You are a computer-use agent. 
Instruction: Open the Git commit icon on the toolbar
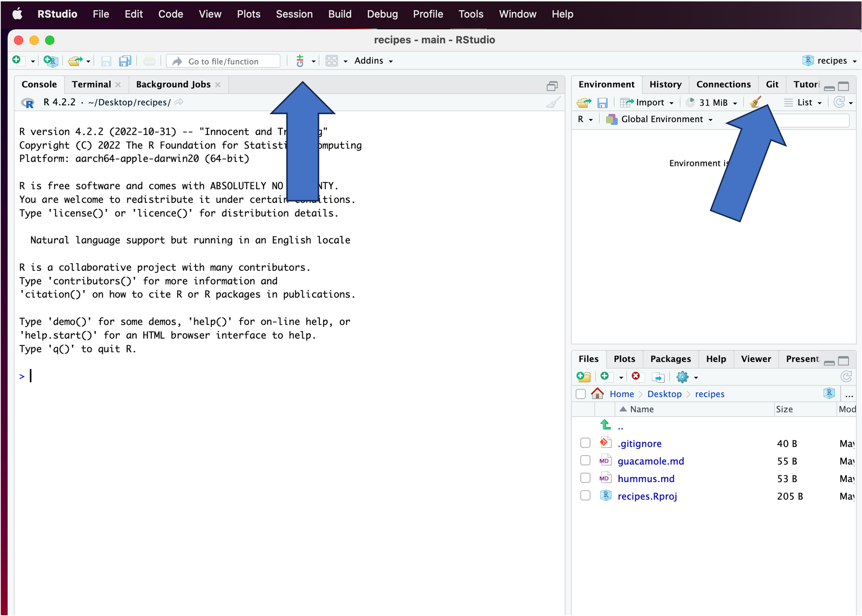(300, 61)
